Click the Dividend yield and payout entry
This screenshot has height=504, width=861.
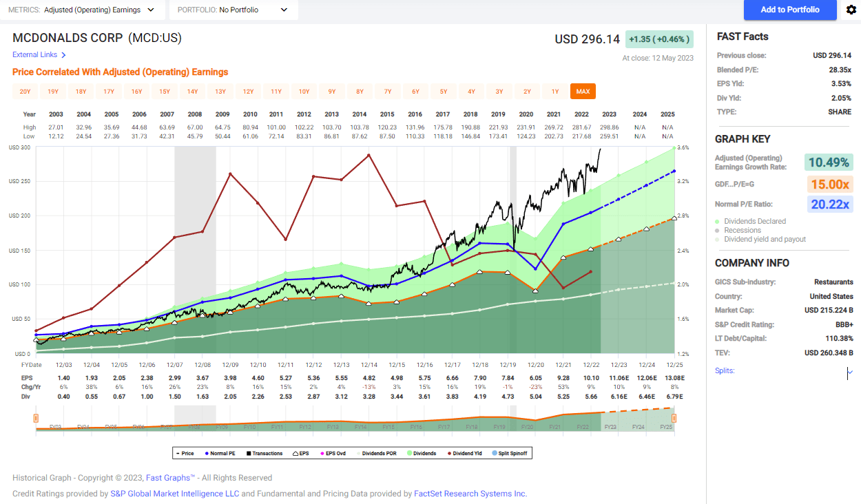761,239
